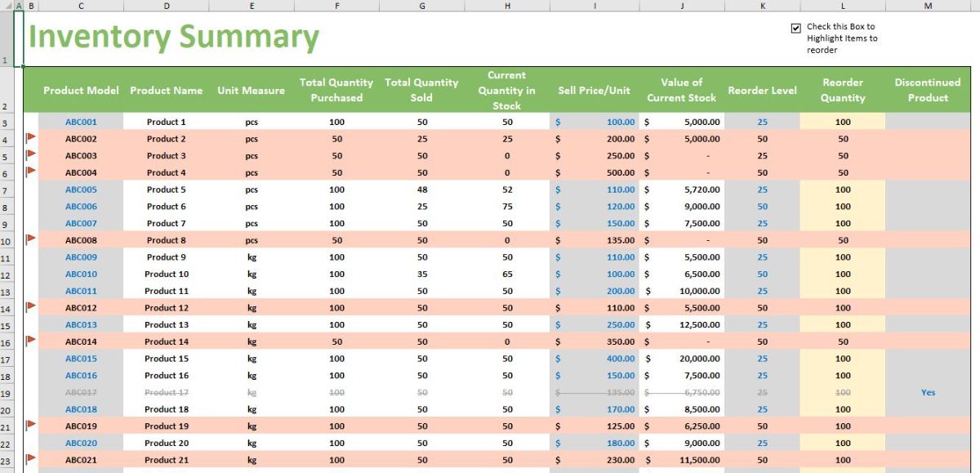Select the flag icon beside ABC019
The image size is (980, 473).
pos(31,425)
